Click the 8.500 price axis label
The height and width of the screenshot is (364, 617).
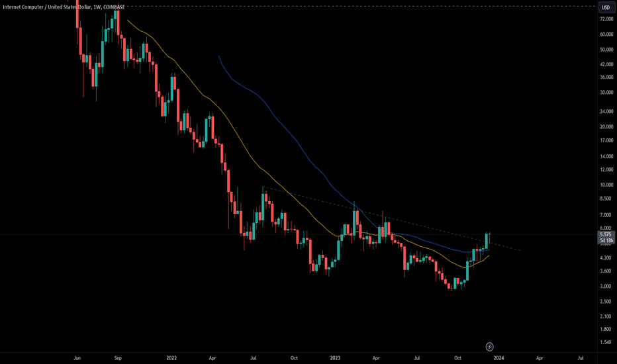tap(606, 199)
